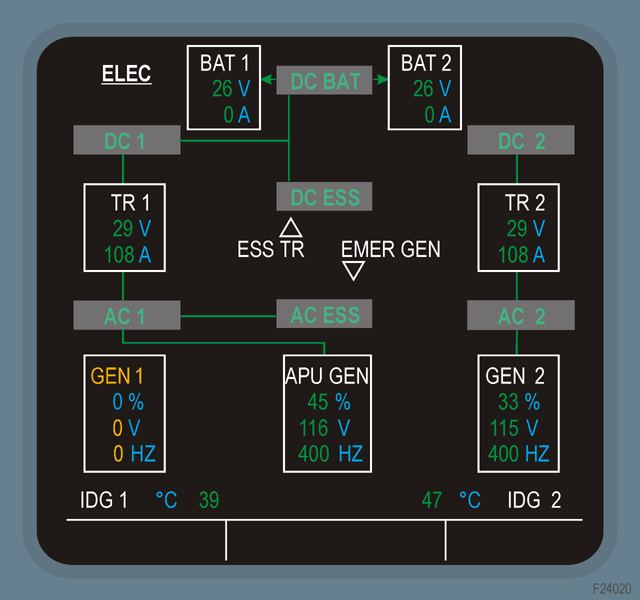Click the right arrow pointing to BAT 2
The width and height of the screenshot is (640, 600).
tap(381, 81)
